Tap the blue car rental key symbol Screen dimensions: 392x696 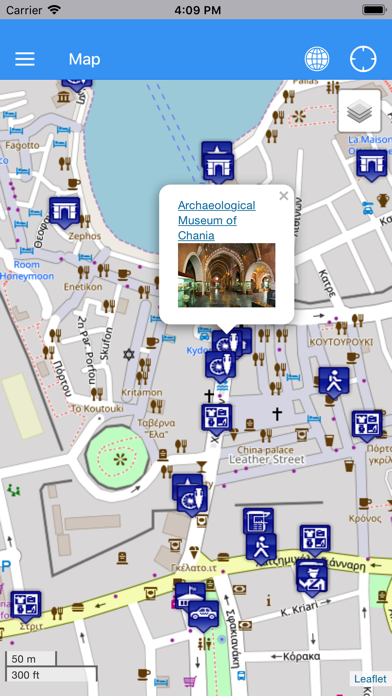click(368, 208)
